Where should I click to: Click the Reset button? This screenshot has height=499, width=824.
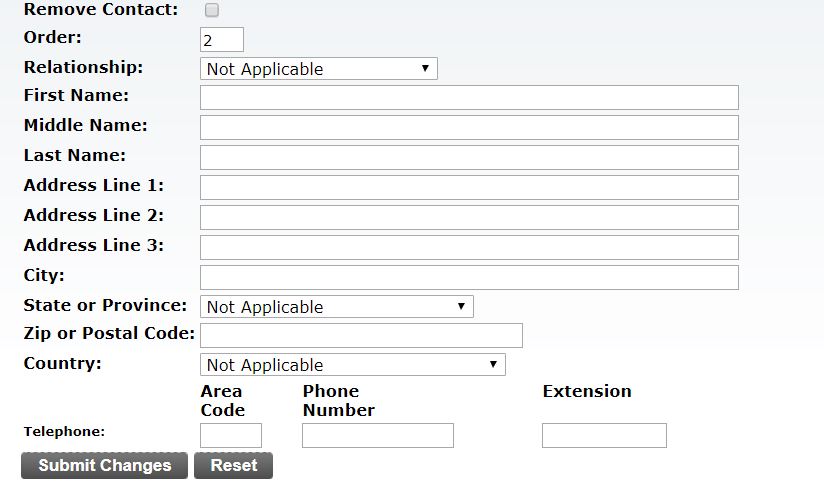pos(233,466)
